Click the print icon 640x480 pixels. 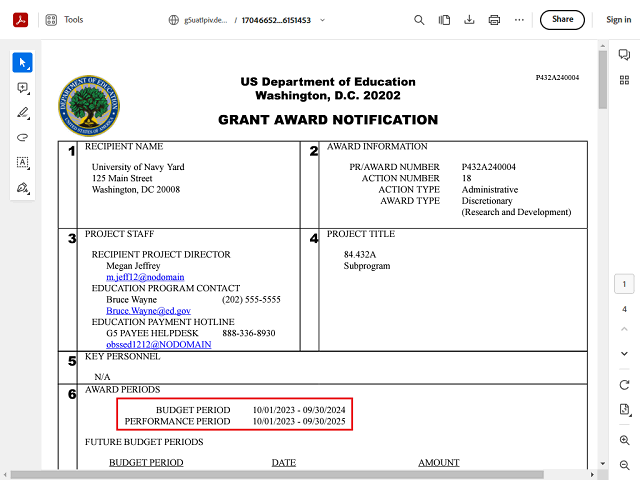point(494,20)
